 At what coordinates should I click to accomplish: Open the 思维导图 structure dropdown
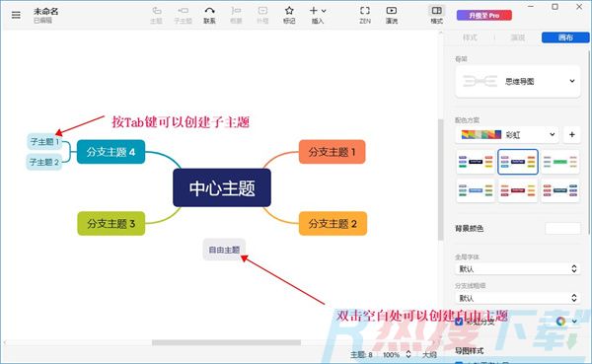(x=518, y=81)
